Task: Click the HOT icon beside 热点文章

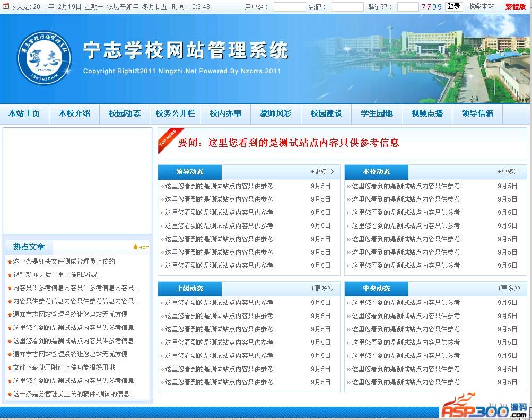Action: pos(141,247)
